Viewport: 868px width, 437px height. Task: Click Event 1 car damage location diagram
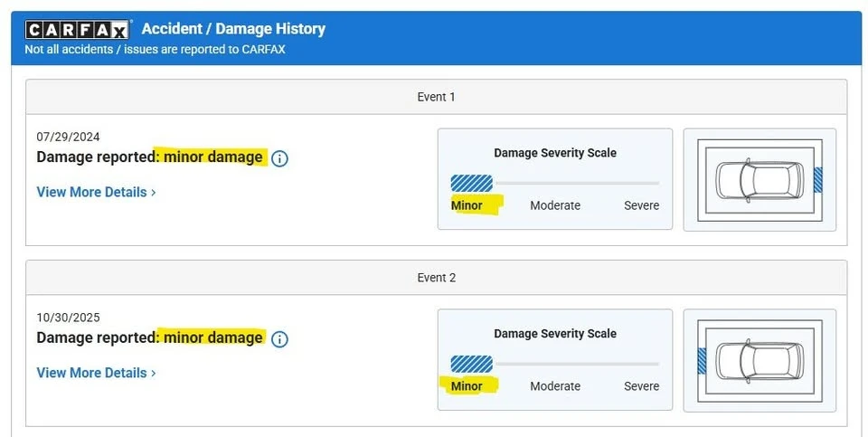pos(759,180)
